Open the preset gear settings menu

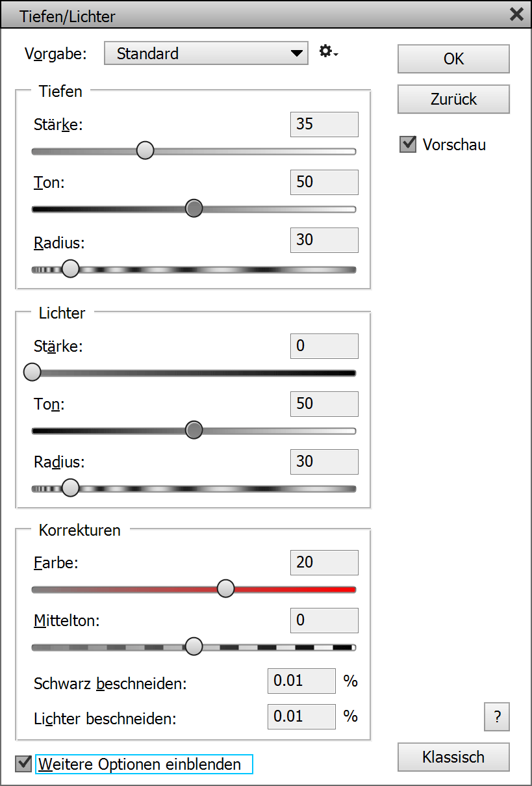328,52
